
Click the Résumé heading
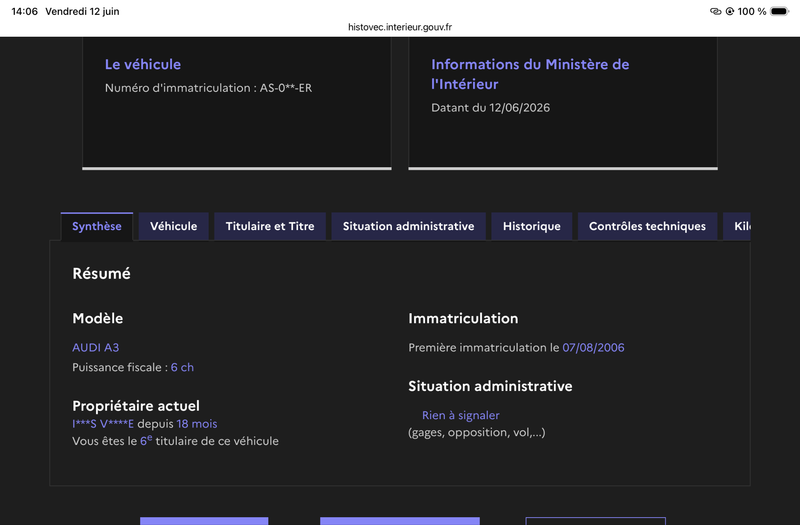coord(102,273)
